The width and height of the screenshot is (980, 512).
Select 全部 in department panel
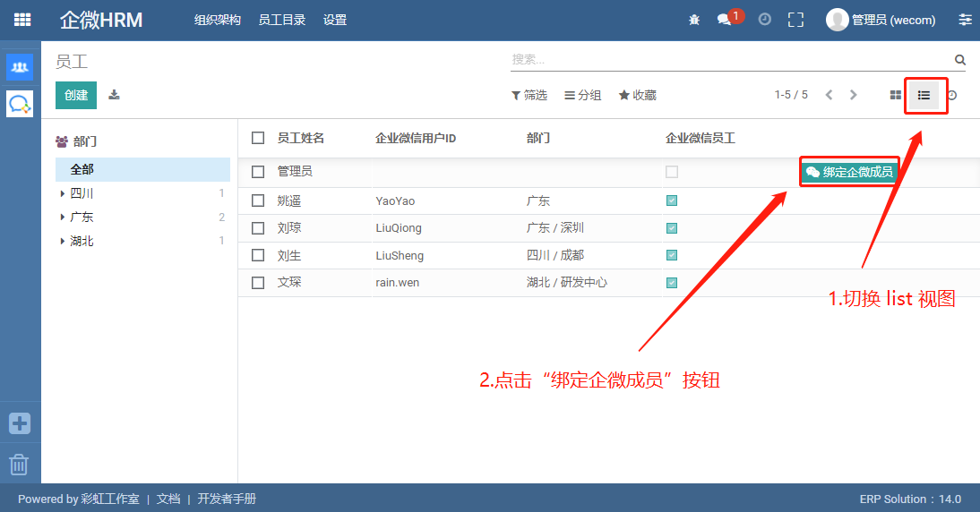pos(142,169)
